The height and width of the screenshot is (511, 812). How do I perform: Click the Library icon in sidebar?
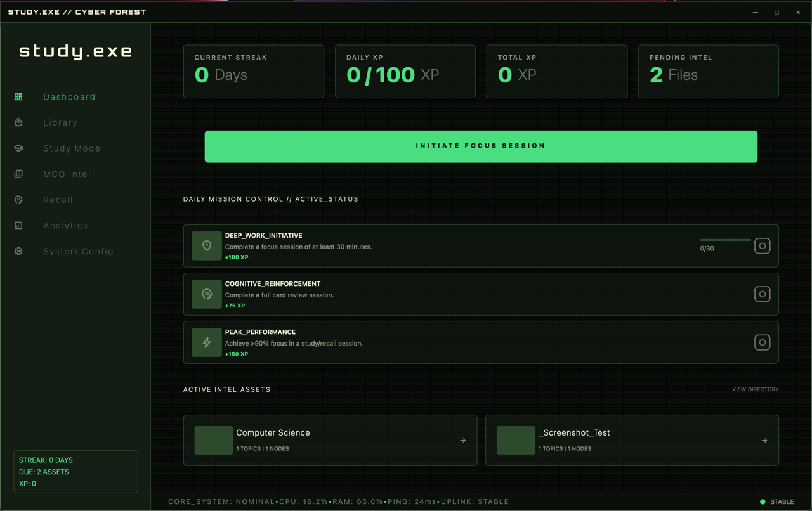coord(18,122)
